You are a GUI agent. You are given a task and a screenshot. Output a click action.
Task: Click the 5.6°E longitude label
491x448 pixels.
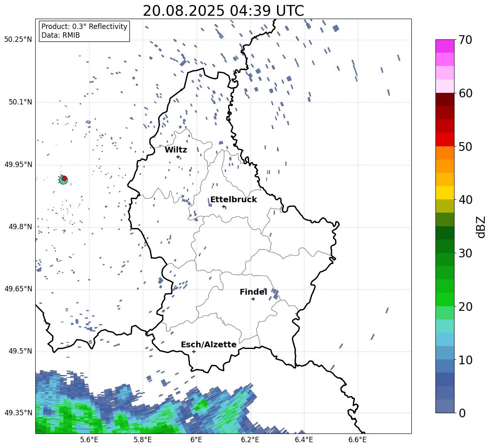pos(89,440)
